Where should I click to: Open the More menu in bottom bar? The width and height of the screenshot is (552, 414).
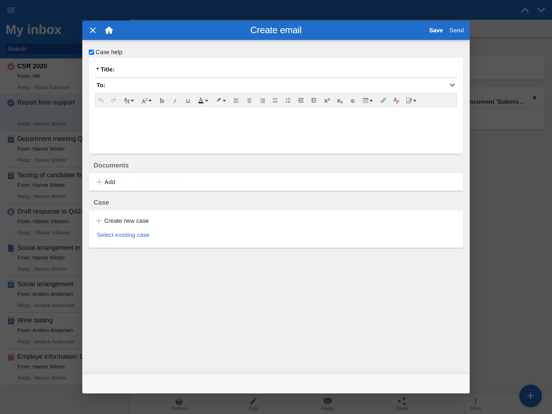coord(476,404)
